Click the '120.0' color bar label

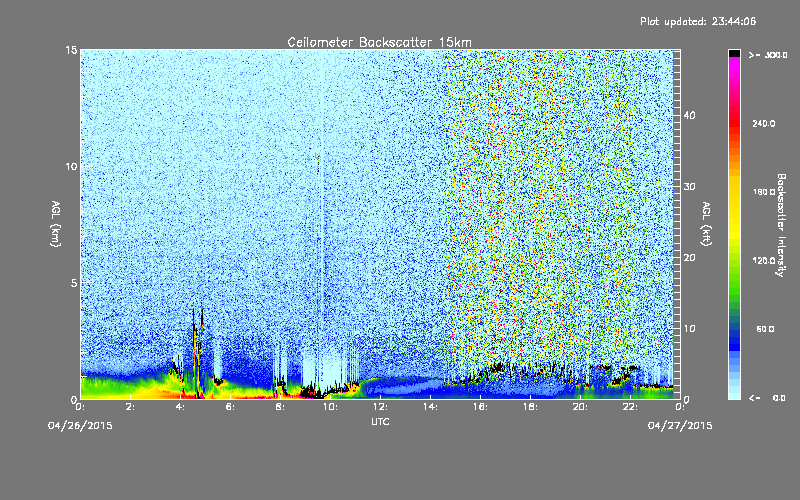click(764, 260)
